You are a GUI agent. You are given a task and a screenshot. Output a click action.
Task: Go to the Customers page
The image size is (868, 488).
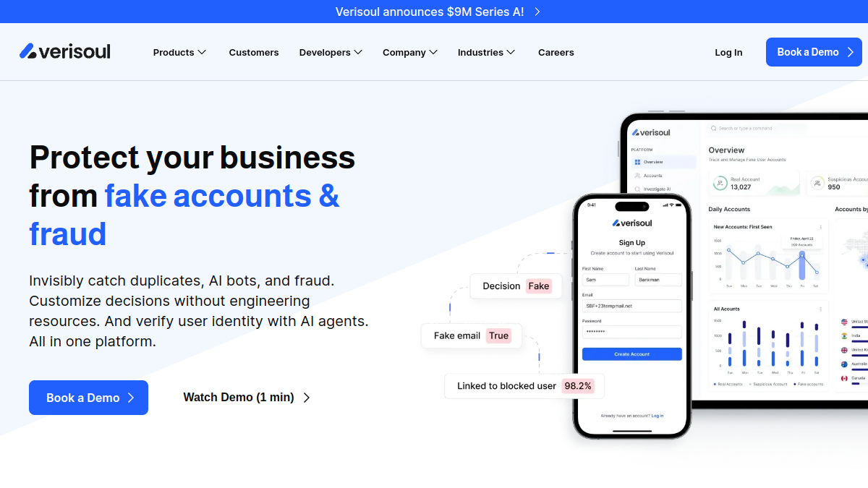click(x=254, y=52)
